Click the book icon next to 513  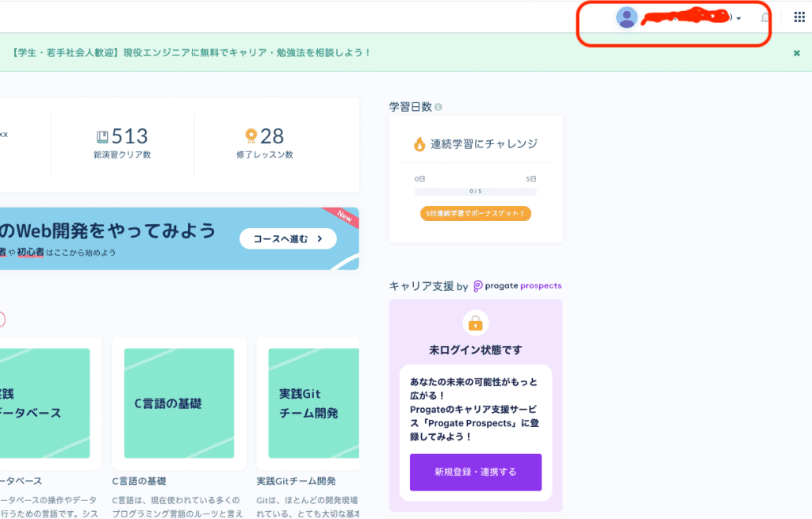(102, 135)
